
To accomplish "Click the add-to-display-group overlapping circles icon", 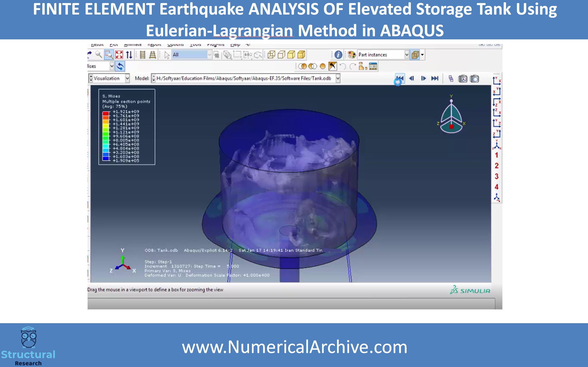I will click(312, 66).
